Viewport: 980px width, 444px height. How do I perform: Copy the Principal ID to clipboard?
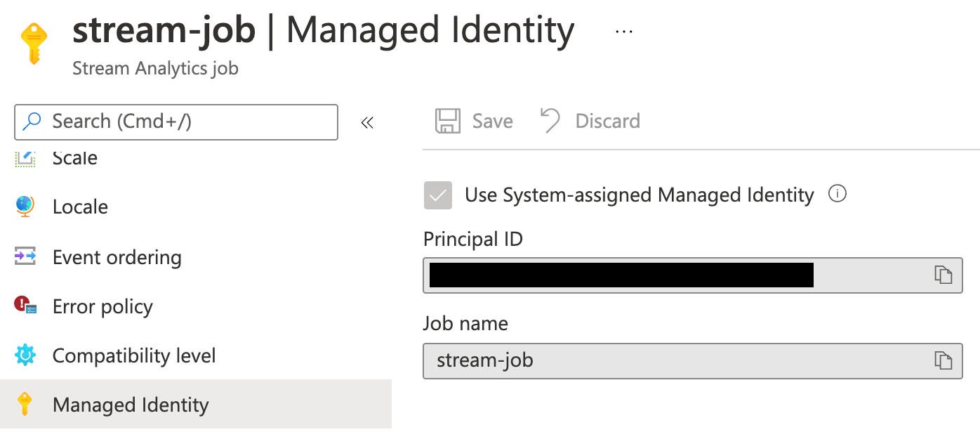click(x=943, y=275)
